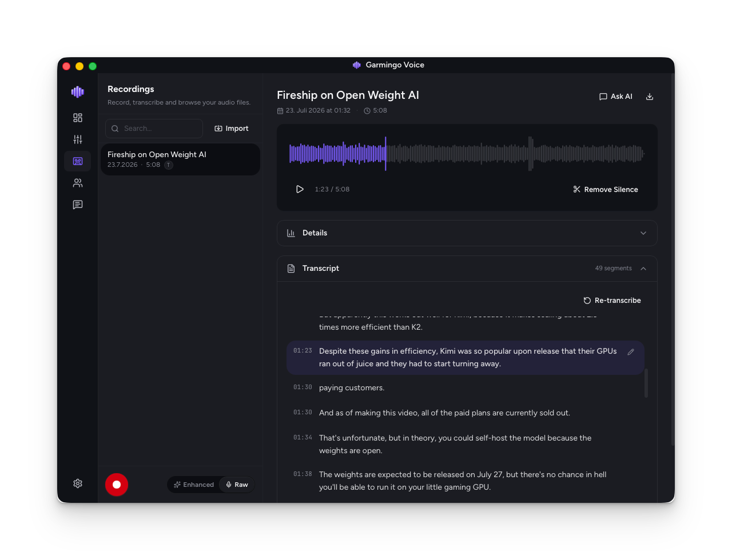732x560 pixels.
Task: Switch to Enhanced mode
Action: point(194,485)
